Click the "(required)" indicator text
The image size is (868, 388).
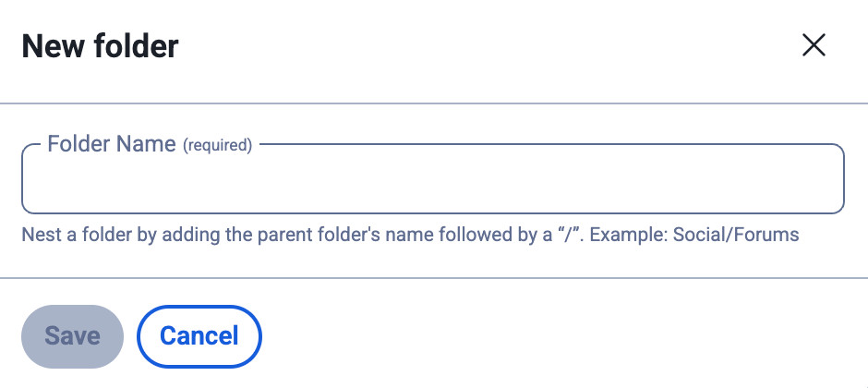click(217, 145)
